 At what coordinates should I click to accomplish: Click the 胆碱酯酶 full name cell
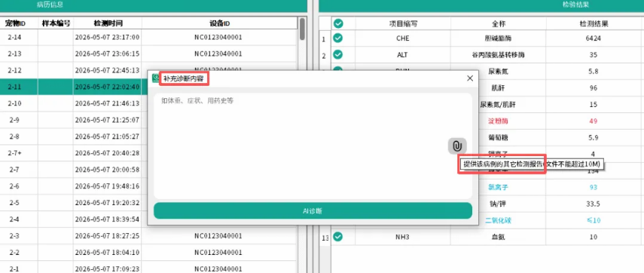point(498,38)
